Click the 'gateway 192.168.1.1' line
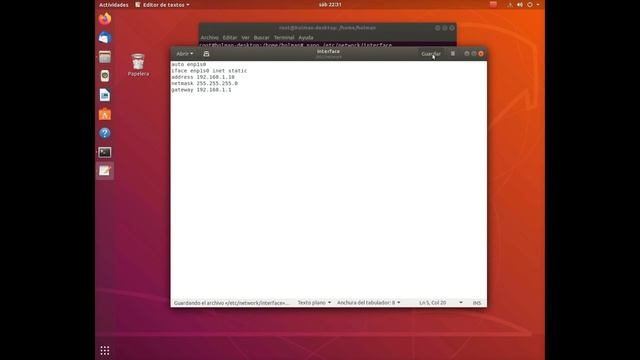This screenshot has height=360, width=640. [x=201, y=90]
